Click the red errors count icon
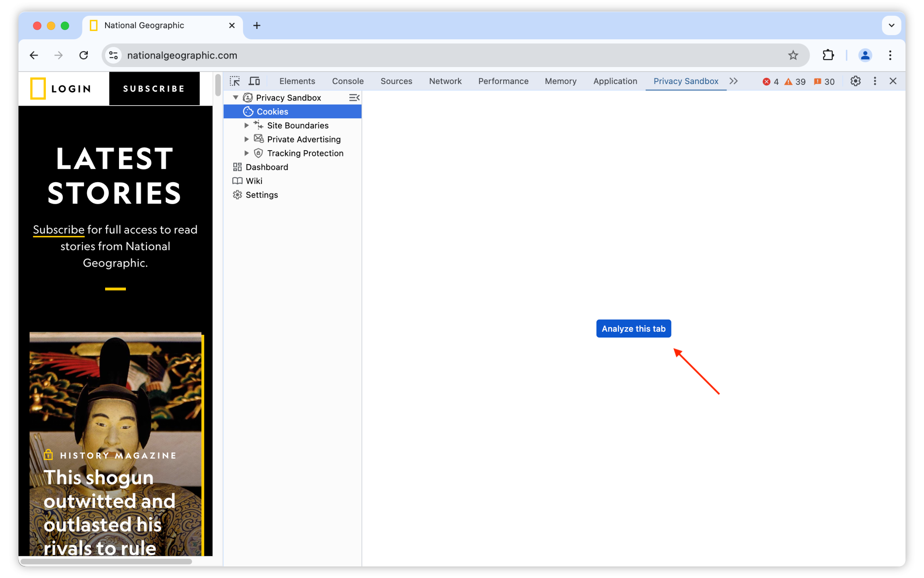The width and height of the screenshot is (924, 578). pyautogui.click(x=766, y=82)
